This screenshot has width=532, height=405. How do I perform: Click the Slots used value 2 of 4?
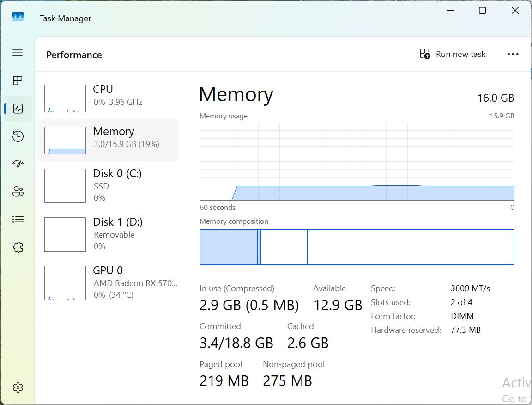(461, 302)
